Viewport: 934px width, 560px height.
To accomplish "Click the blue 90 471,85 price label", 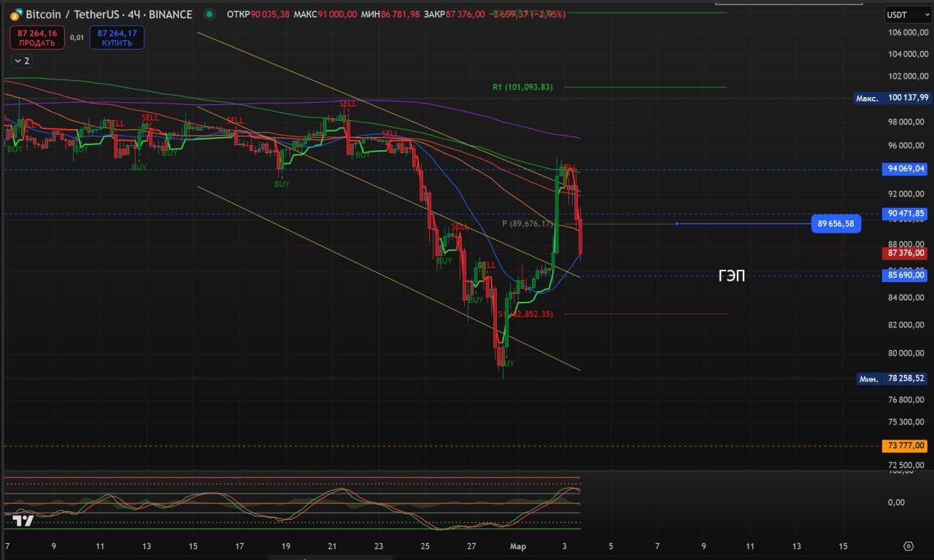I will tap(906, 214).
